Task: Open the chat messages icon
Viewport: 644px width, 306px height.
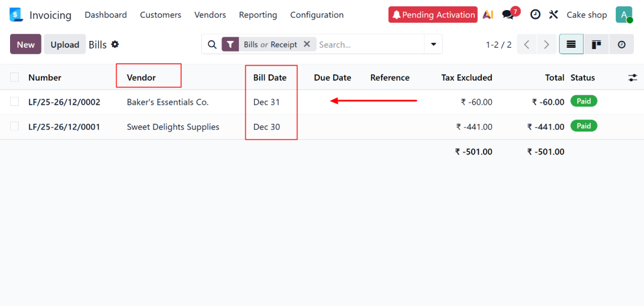Action: click(x=509, y=14)
